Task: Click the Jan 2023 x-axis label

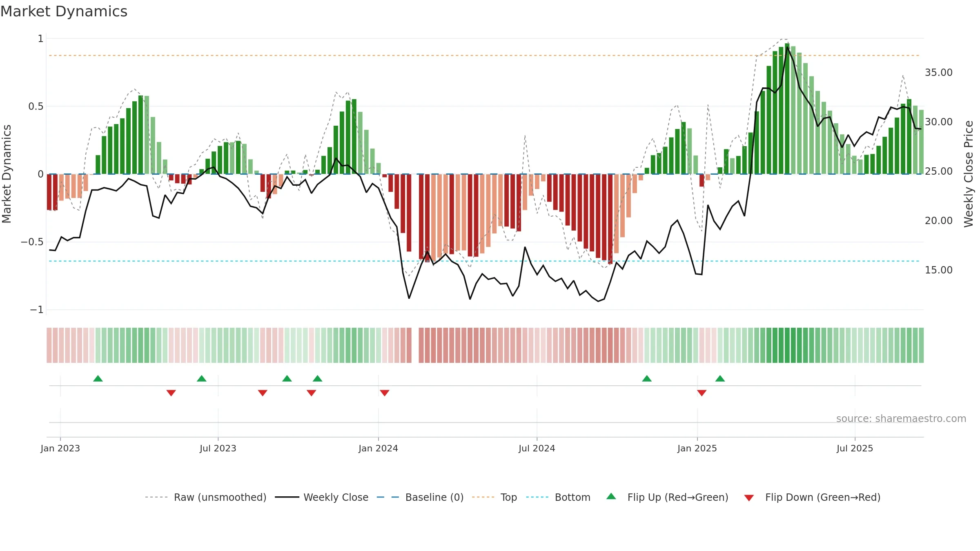Action: tap(60, 448)
